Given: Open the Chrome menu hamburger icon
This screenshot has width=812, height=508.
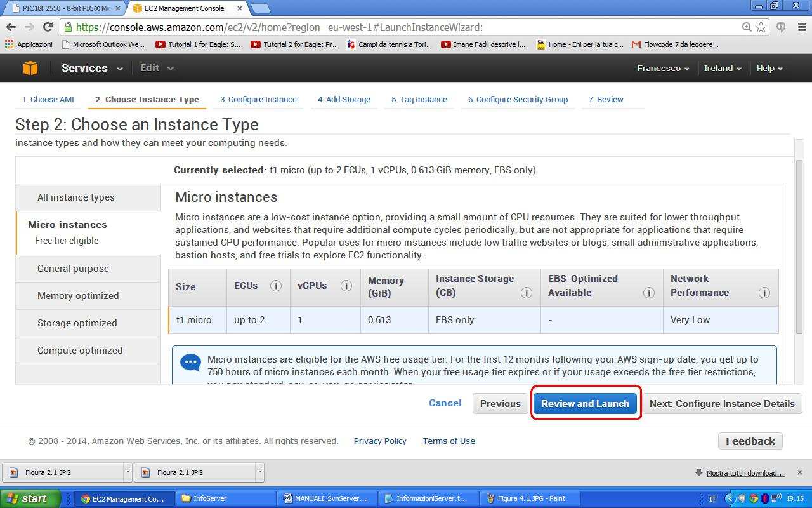Looking at the screenshot, I should coord(801,27).
